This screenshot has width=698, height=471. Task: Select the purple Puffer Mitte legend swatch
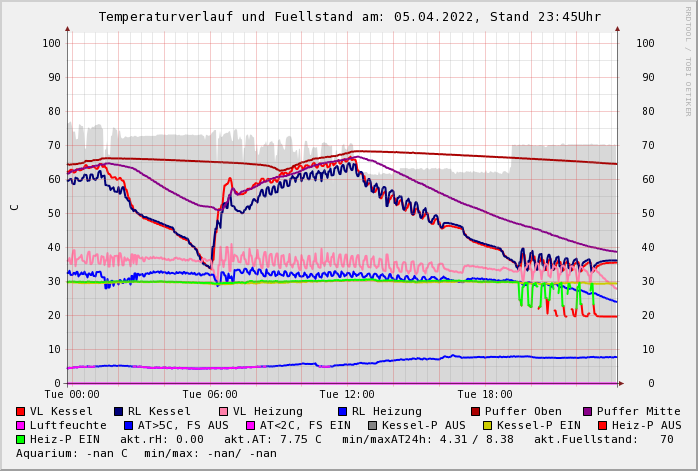click(x=588, y=411)
